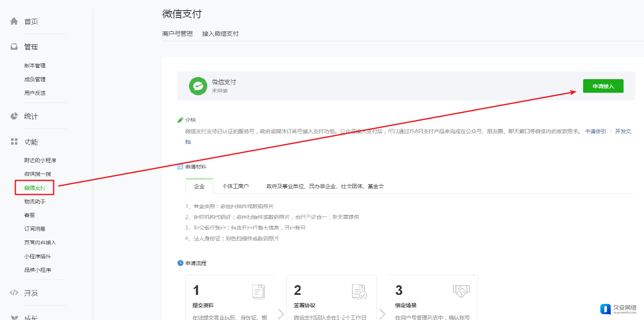Click the step 1 document icon
644x320 pixels.
[258, 291]
